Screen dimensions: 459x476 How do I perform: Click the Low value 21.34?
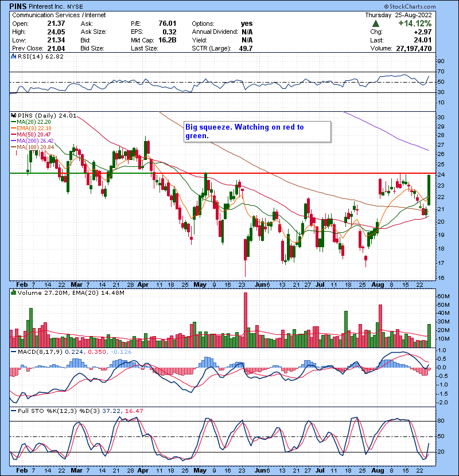pyautogui.click(x=56, y=40)
